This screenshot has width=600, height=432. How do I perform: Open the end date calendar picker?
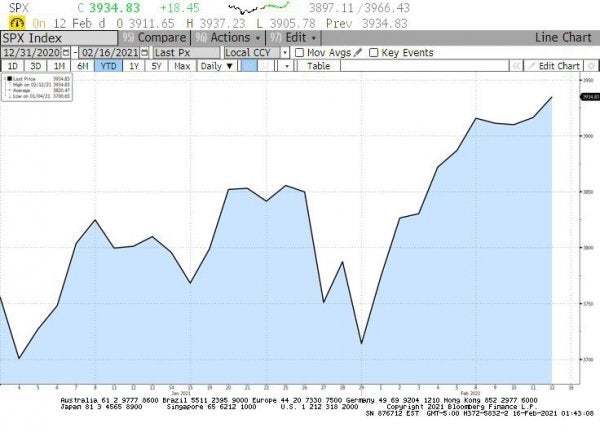pos(143,52)
